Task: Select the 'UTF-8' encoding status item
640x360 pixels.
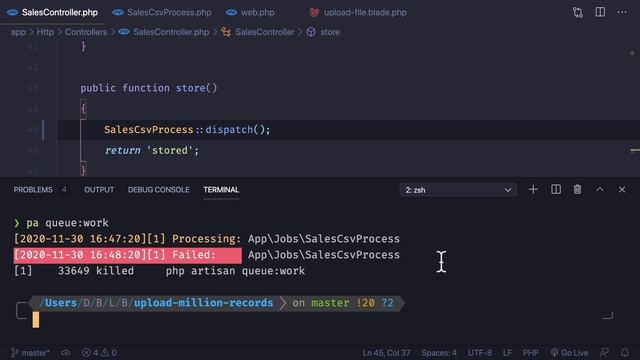Action: coord(480,353)
